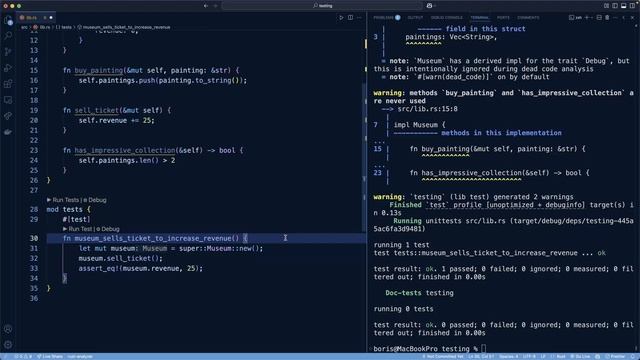This screenshot has width=640, height=360.
Task: Toggle primary sidebar layout icon
Action: 615,6
